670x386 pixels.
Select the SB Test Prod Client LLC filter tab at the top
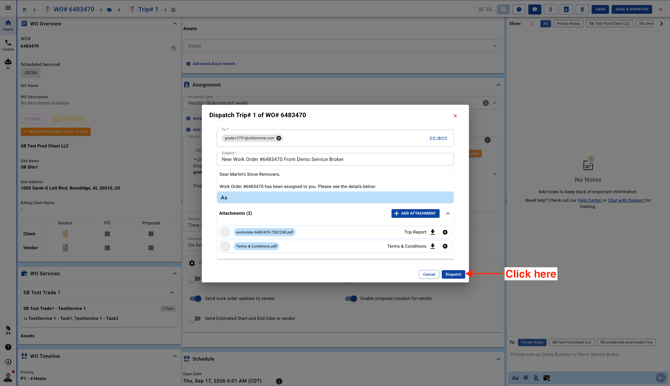click(609, 24)
